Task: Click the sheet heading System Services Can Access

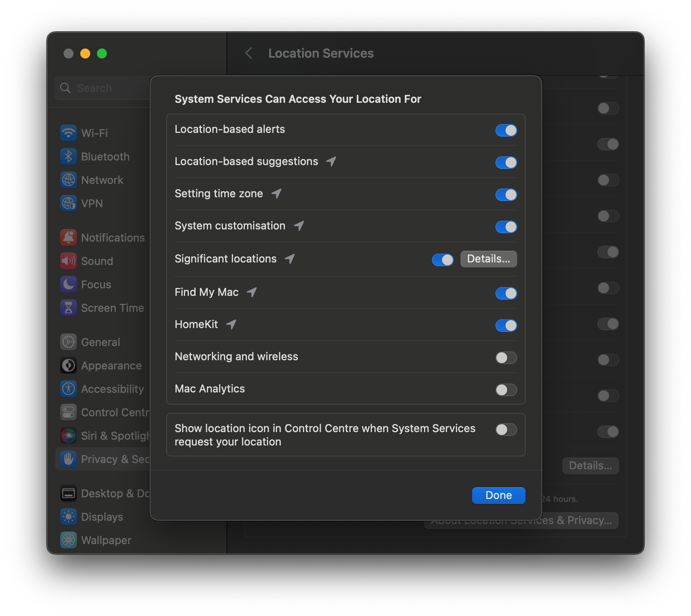Action: click(x=298, y=99)
